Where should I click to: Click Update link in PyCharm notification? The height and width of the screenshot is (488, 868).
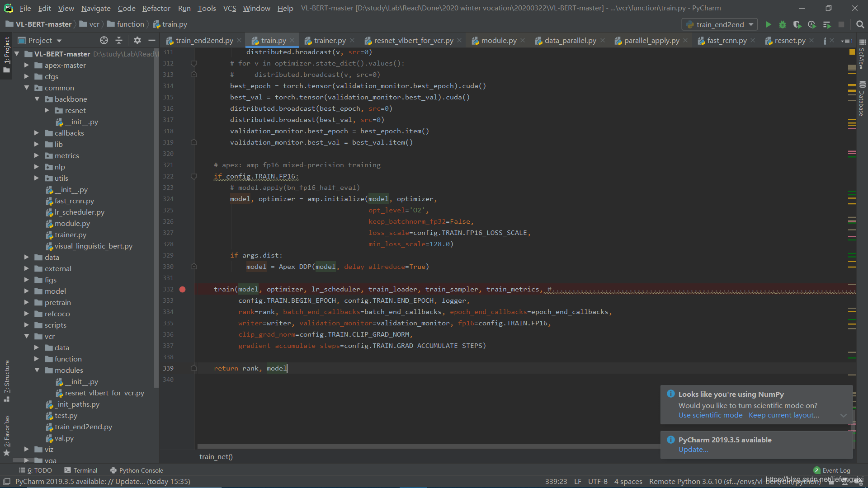click(693, 450)
